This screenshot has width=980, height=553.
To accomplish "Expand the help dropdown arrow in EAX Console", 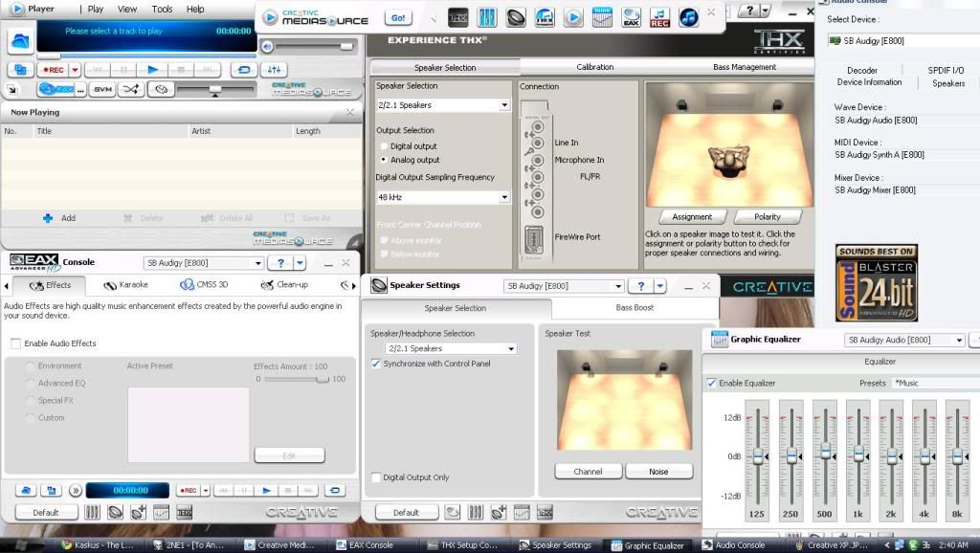I will [x=300, y=263].
